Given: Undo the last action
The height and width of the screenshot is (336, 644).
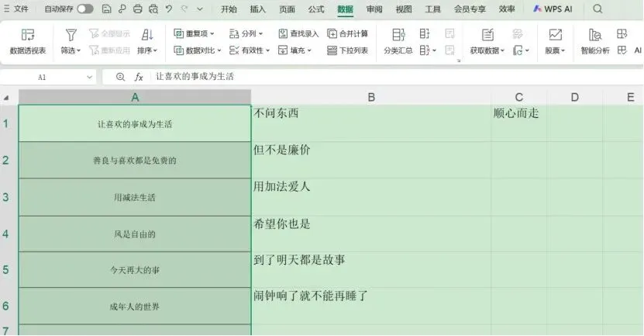Looking at the screenshot, I should click(x=169, y=9).
